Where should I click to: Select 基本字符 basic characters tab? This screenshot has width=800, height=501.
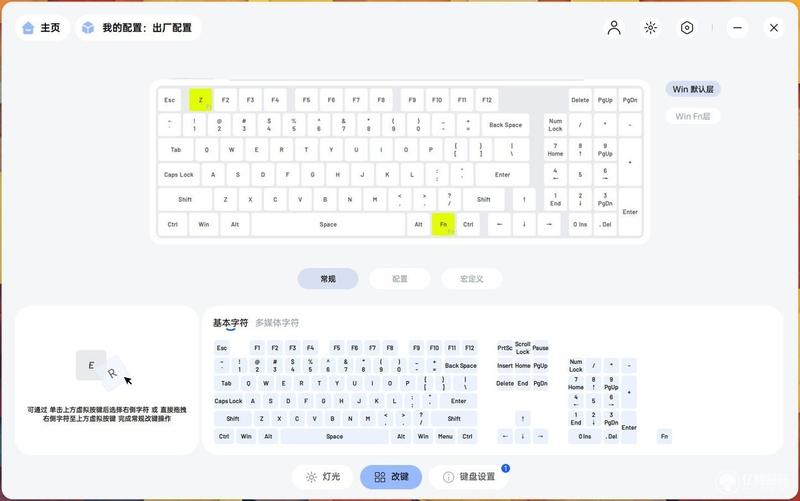coord(230,323)
